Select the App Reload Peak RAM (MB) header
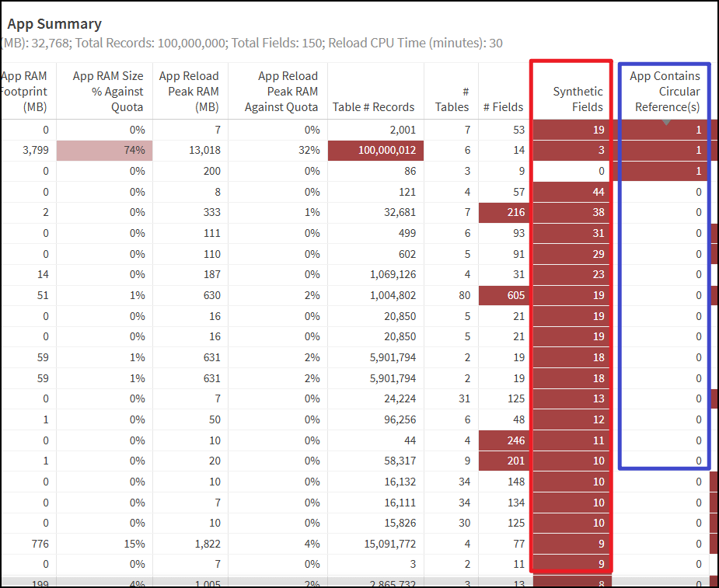The height and width of the screenshot is (588, 719). click(x=189, y=92)
